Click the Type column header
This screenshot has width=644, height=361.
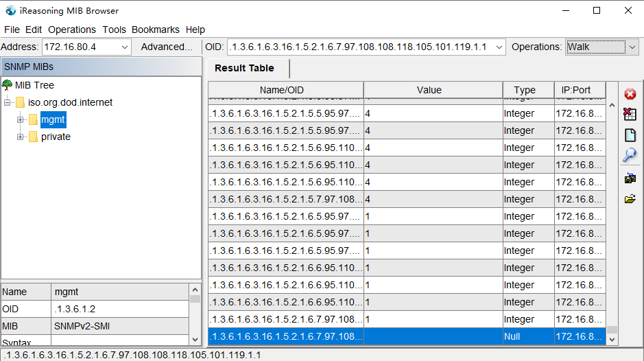pyautogui.click(x=528, y=90)
